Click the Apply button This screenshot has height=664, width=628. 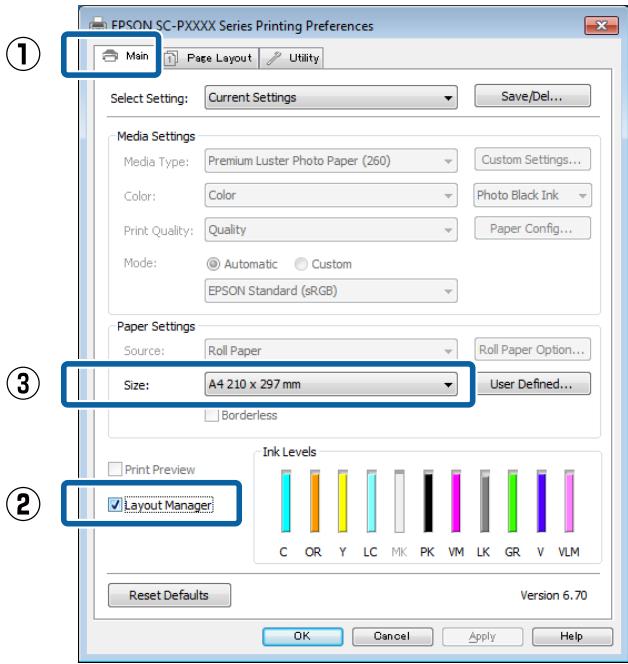tap(482, 636)
